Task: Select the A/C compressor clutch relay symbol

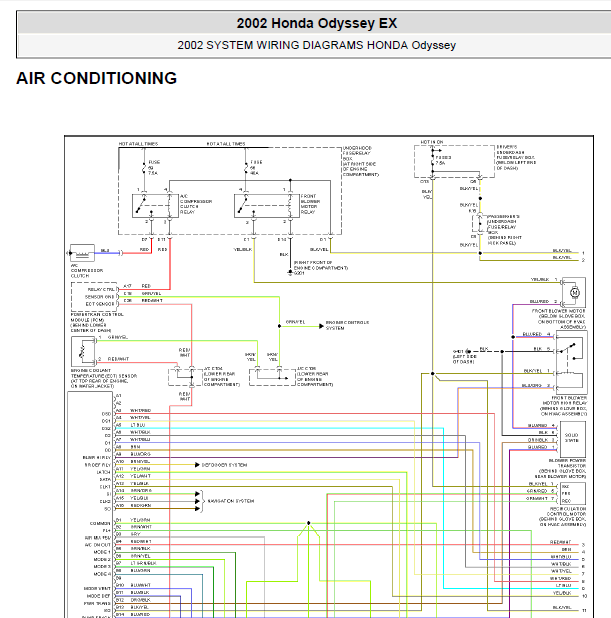Action: [x=155, y=206]
